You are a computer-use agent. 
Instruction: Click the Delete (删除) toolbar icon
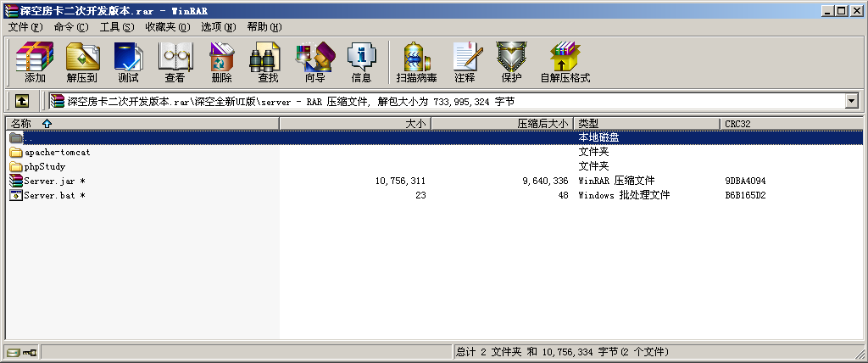221,62
